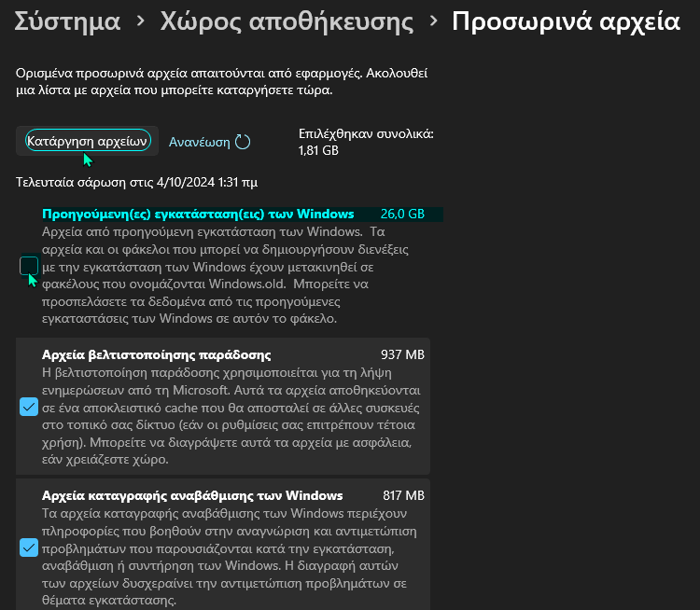
Task: Open the Χώρος αποθήκευσης breadcrumb
Action: tap(287, 21)
